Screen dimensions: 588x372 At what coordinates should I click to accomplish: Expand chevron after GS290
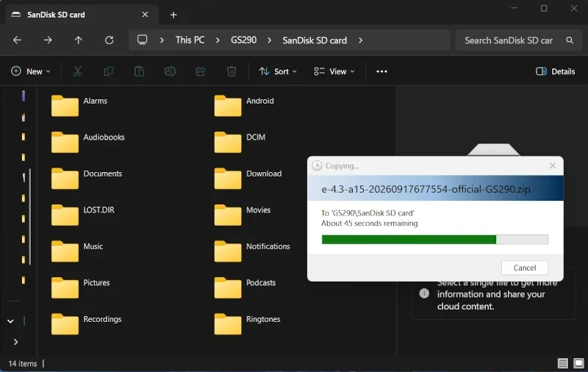coord(269,40)
